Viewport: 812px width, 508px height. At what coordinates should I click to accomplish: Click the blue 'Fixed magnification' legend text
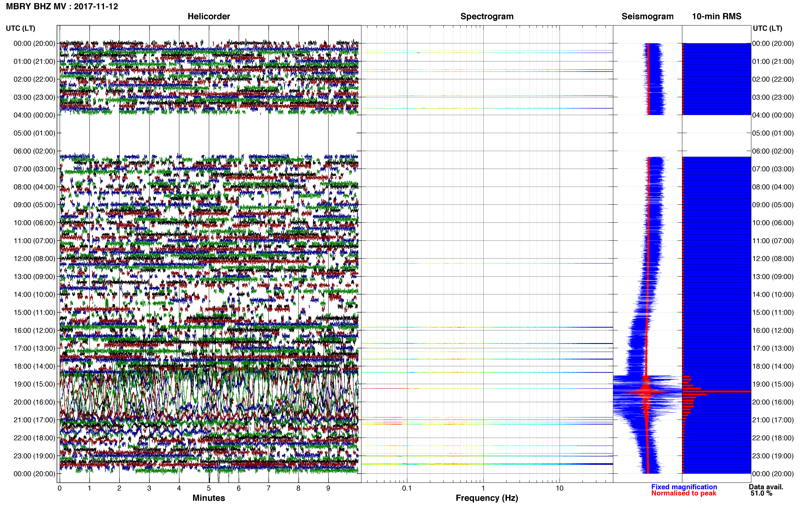pyautogui.click(x=684, y=487)
